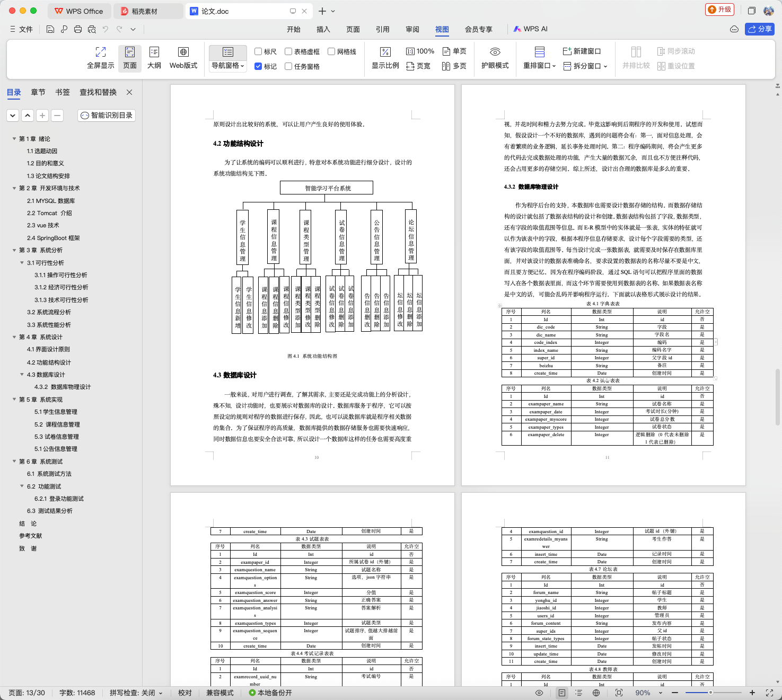782x700 pixels.
Task: Uncheck the 标记 checkbox
Action: pos(259,66)
